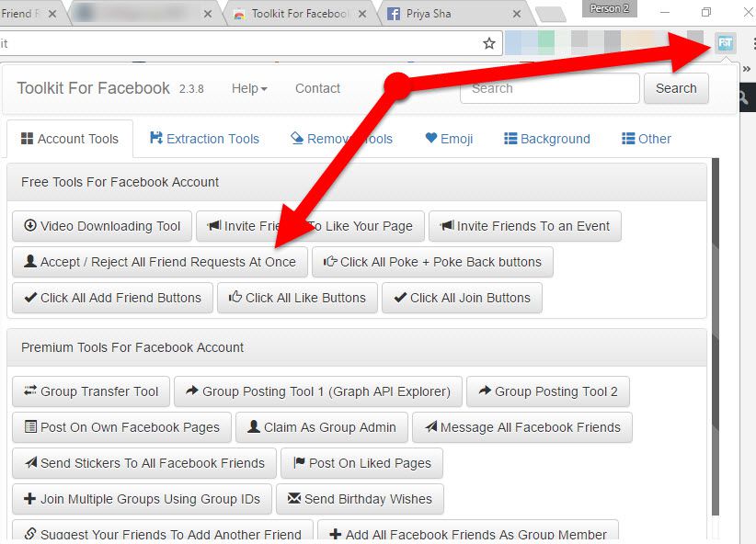Open Group Posting Tool 2
The width and height of the screenshot is (756, 544).
(x=548, y=391)
